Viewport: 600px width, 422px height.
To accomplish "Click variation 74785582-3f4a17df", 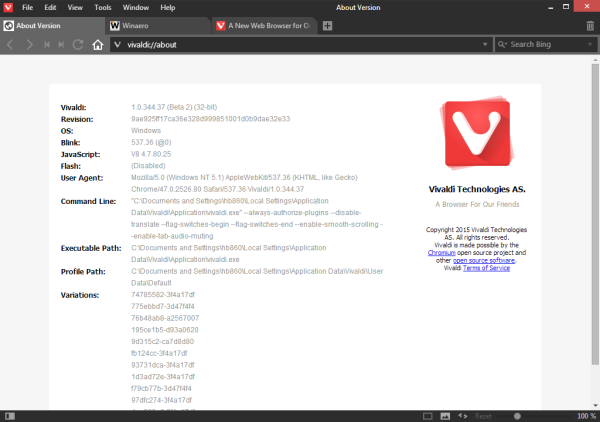I will (x=163, y=295).
